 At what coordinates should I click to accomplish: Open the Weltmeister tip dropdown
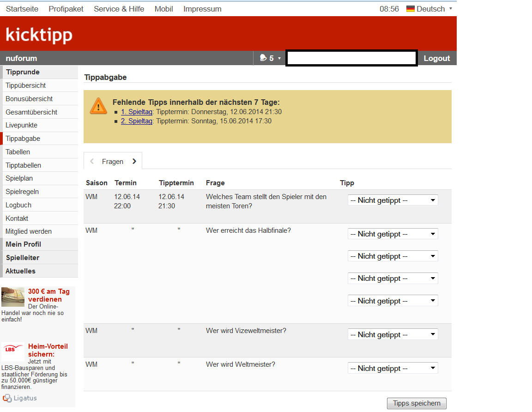click(x=393, y=368)
